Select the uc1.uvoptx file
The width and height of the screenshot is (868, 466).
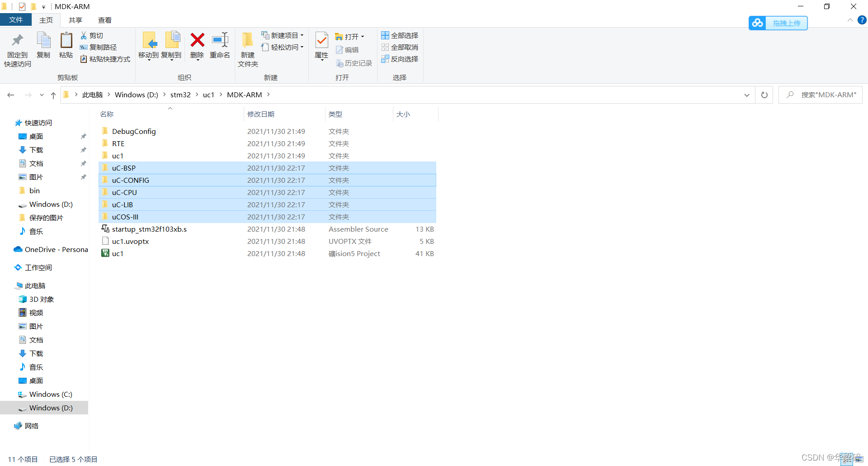click(x=267, y=242)
